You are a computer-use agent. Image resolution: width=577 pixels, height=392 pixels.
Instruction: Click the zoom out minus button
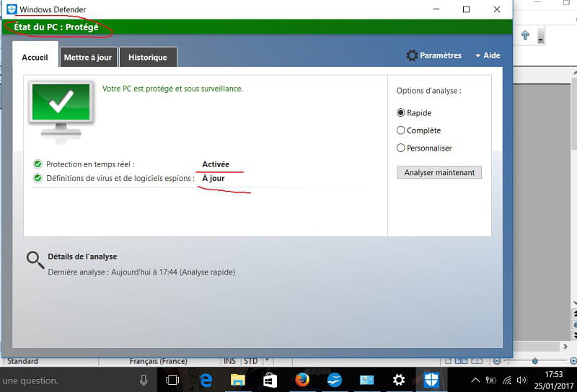[497, 361]
